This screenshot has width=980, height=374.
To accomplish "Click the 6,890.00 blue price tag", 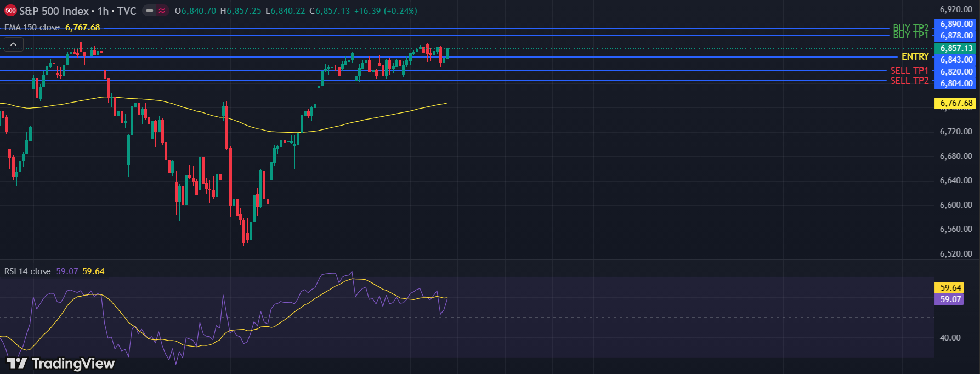I will coord(956,24).
